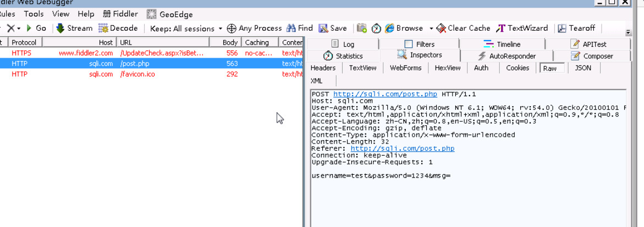Click the timer clock icon

(376, 29)
